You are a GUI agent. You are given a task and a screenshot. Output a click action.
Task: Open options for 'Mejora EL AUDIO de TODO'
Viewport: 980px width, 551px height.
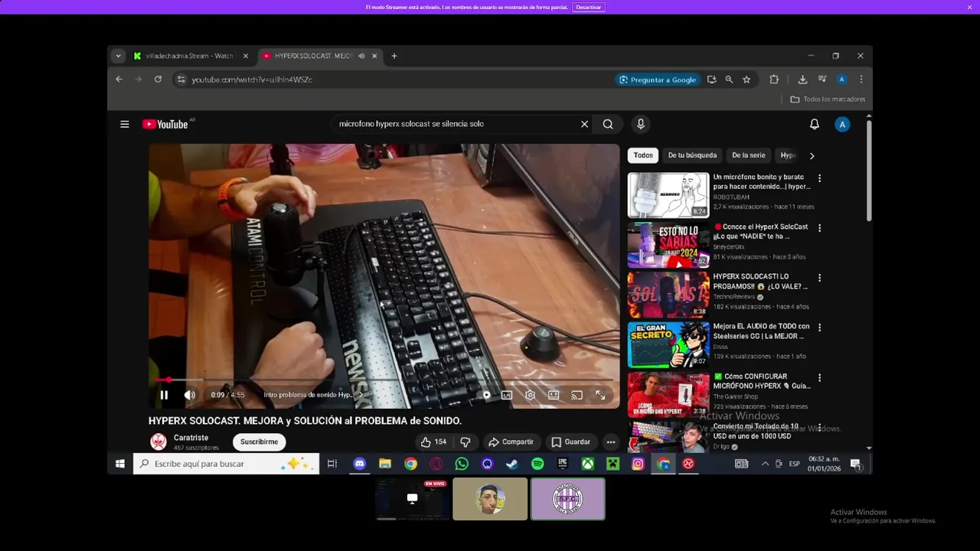coord(819,328)
